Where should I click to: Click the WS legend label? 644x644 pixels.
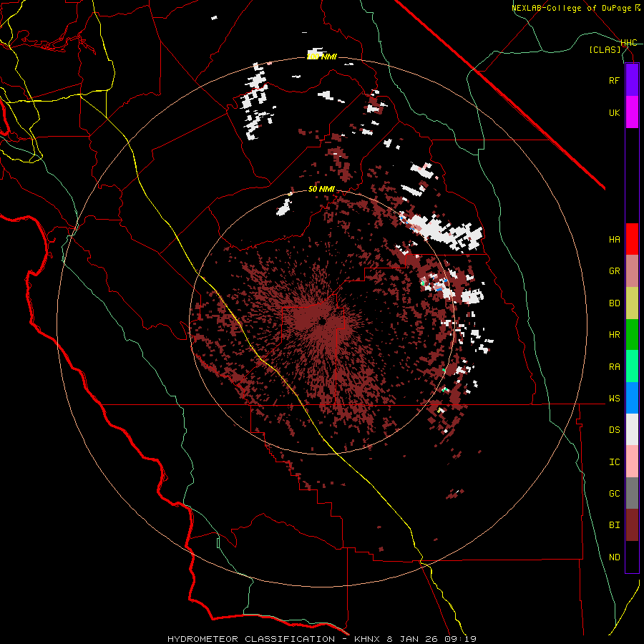614,399
